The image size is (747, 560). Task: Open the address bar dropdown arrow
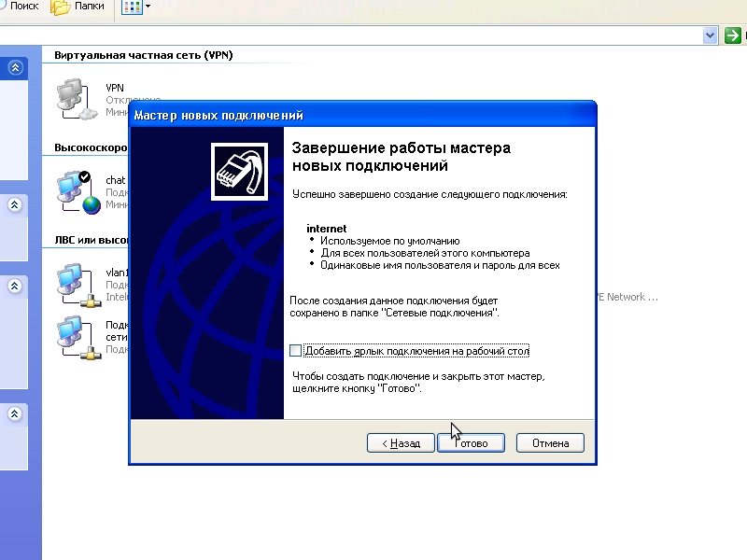710,35
